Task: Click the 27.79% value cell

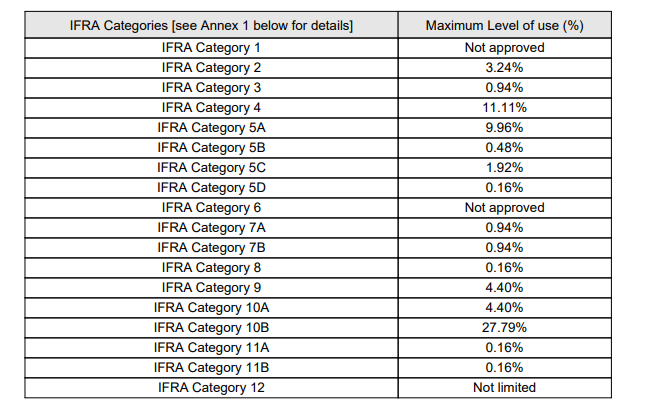Action: point(504,328)
